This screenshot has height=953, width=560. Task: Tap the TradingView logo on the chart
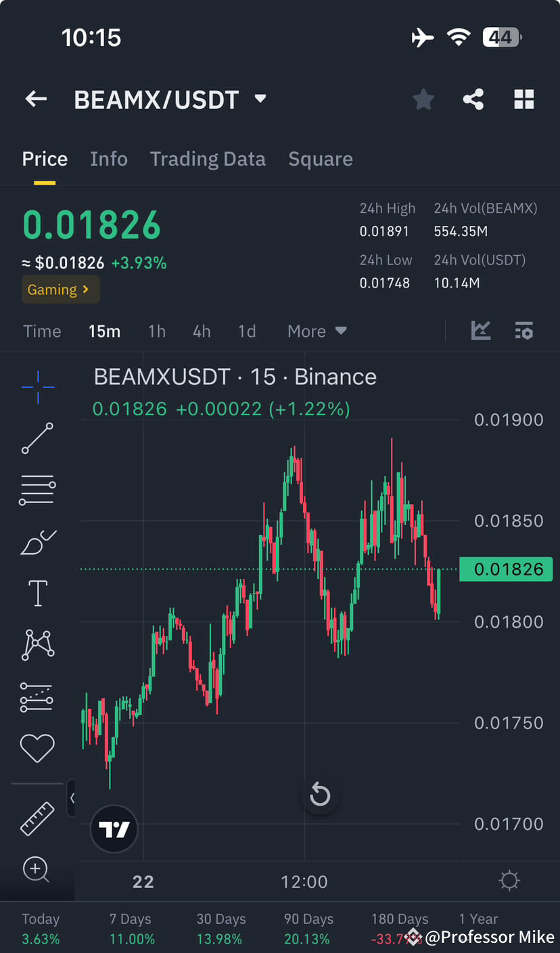click(x=114, y=828)
